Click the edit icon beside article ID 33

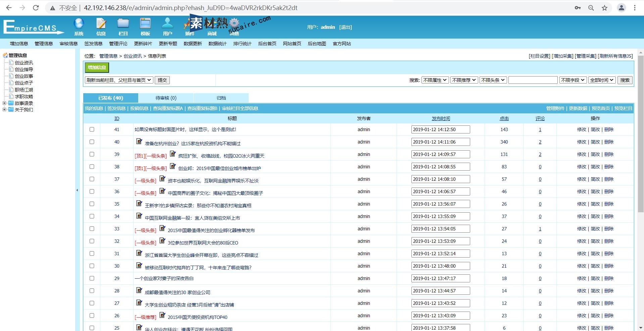[x=162, y=228]
